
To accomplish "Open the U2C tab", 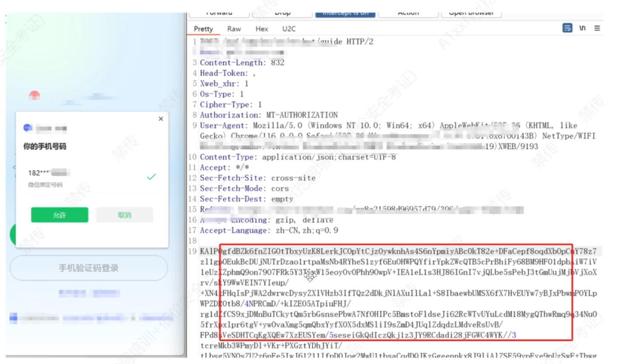I will [289, 29].
